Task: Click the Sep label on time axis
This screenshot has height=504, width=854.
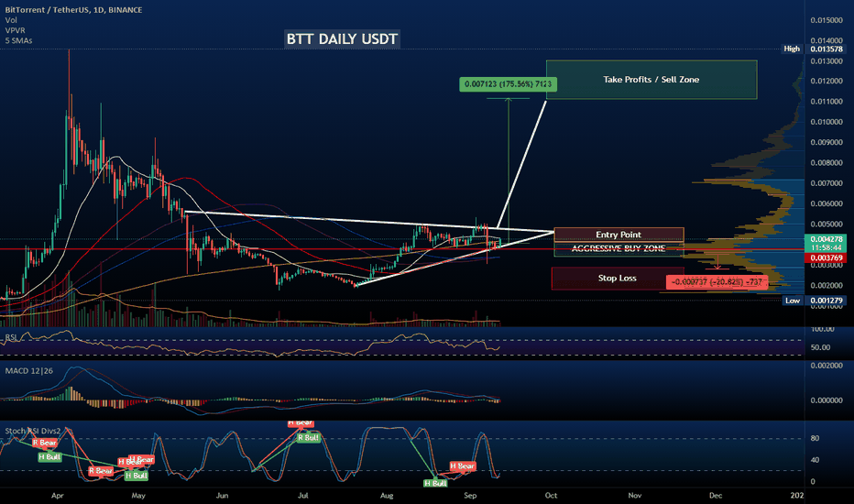Action: (x=470, y=495)
